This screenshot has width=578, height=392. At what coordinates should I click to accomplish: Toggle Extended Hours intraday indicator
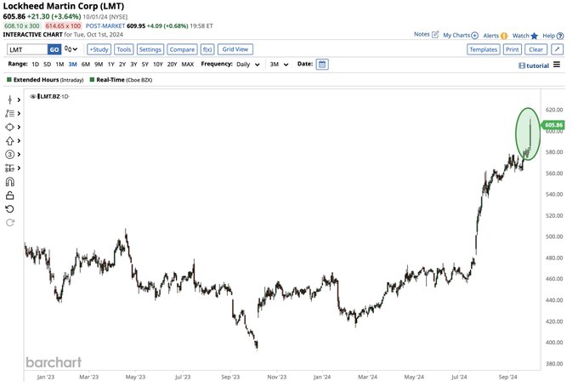tap(45, 80)
